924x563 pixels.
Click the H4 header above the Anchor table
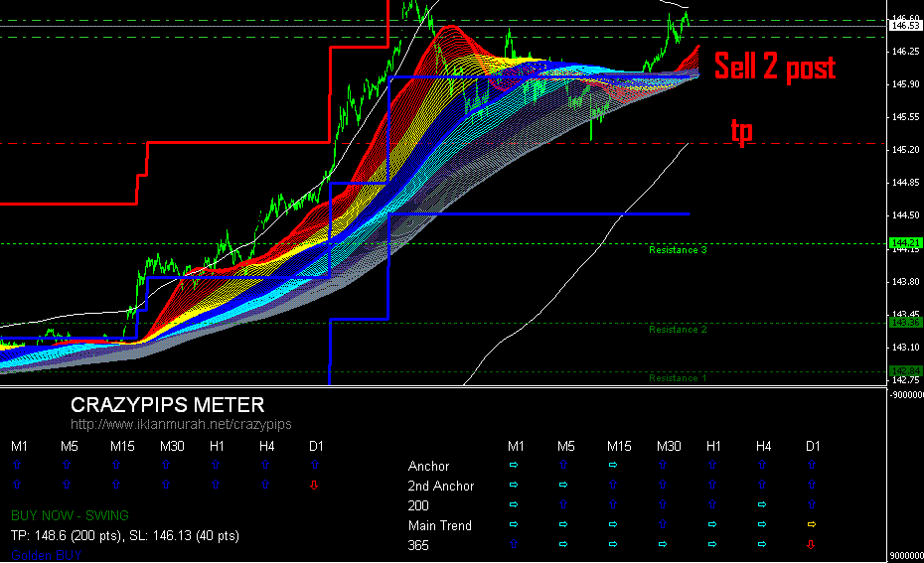coord(763,447)
